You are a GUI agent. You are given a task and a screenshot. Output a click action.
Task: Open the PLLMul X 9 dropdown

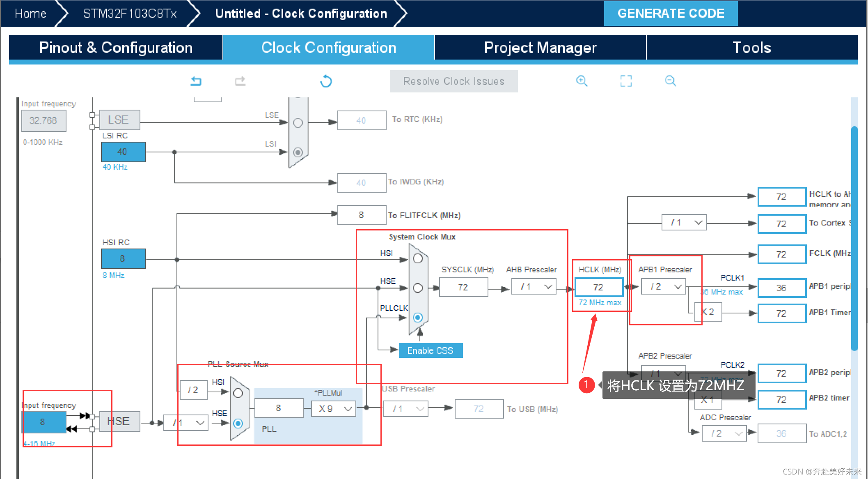[x=334, y=409]
